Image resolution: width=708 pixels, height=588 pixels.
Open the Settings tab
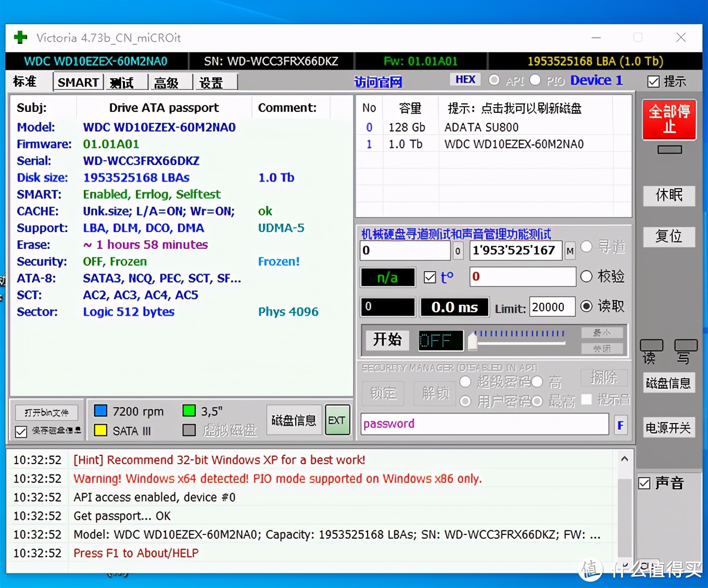(211, 83)
